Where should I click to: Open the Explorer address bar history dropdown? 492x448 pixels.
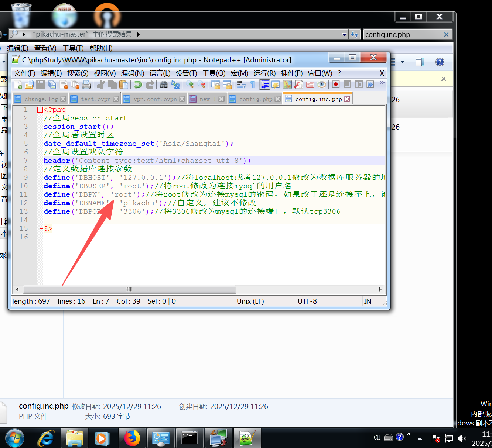pos(345,34)
